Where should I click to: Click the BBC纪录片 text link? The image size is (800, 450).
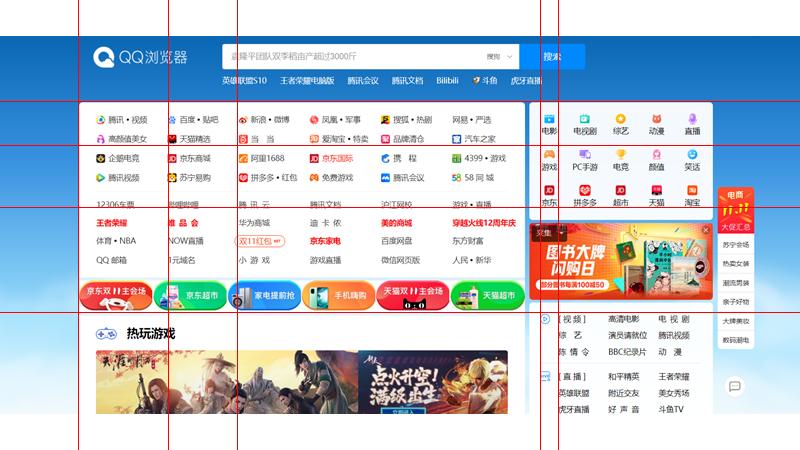(627, 352)
